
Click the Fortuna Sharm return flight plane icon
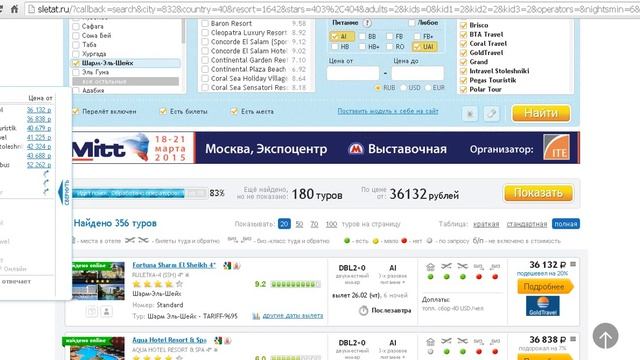tap(462, 266)
